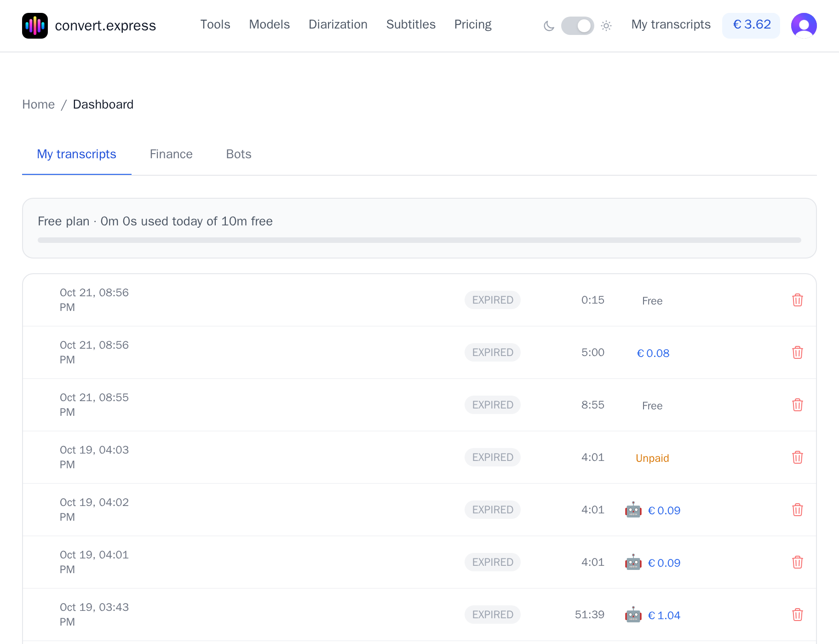Click the free plan usage progress bar
The width and height of the screenshot is (839, 644).
[419, 240]
